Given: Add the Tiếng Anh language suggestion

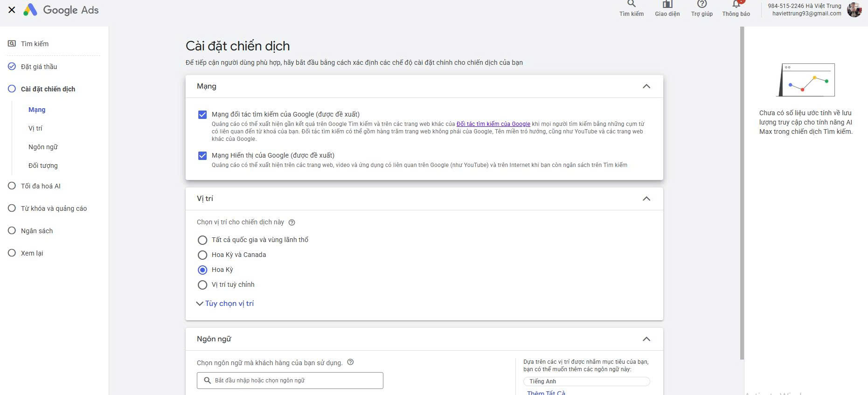Looking at the screenshot, I should [x=586, y=381].
